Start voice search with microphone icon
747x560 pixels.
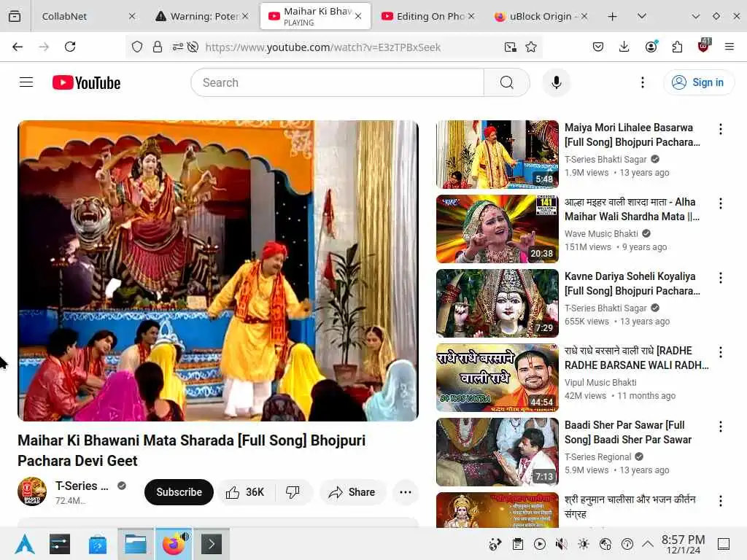tap(557, 82)
